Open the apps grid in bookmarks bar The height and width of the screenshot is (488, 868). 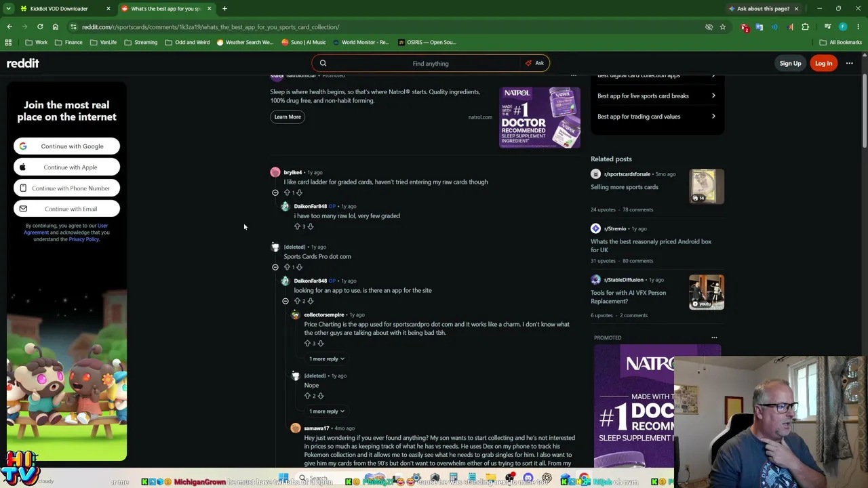pos(8,42)
